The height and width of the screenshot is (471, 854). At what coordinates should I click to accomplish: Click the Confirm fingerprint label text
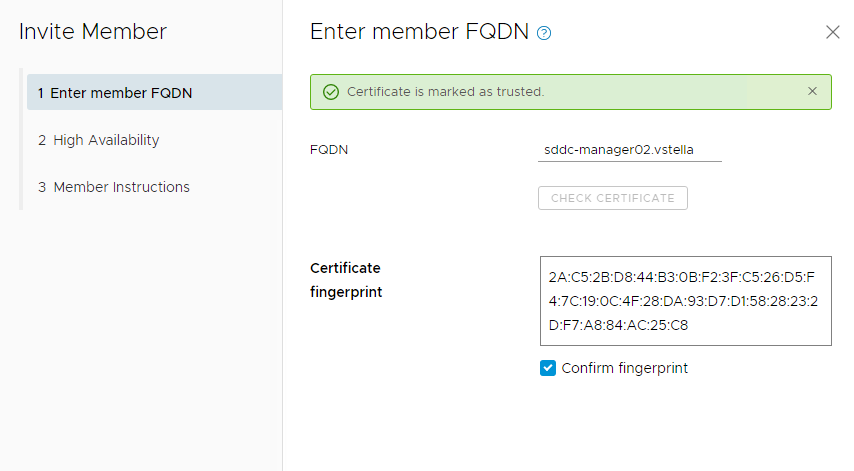tap(624, 368)
